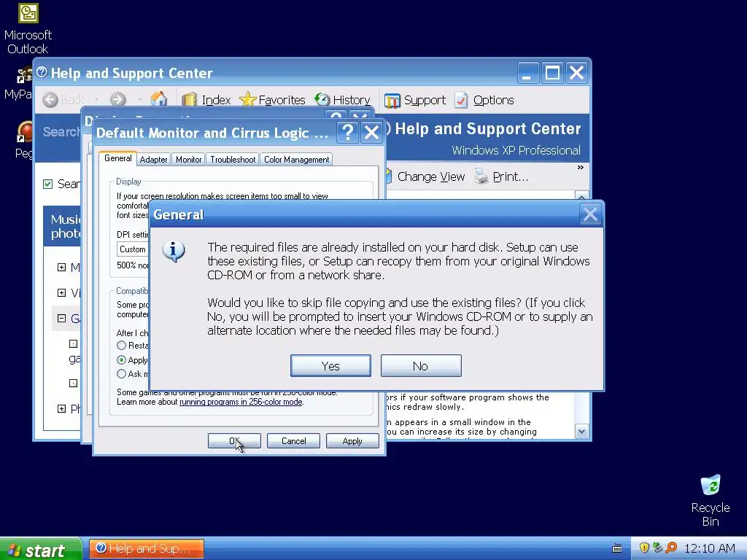
Task: Click the 12:10 AM clock in the tray
Action: [709, 548]
